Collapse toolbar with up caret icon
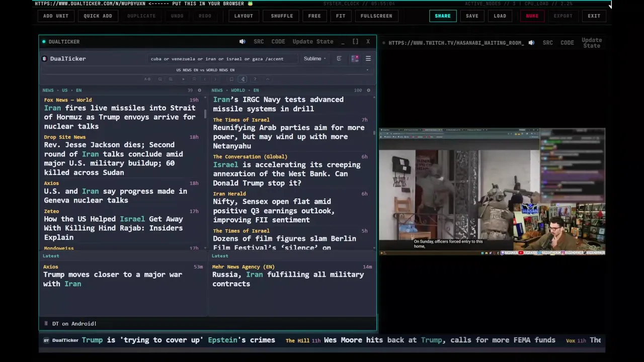 268,79
